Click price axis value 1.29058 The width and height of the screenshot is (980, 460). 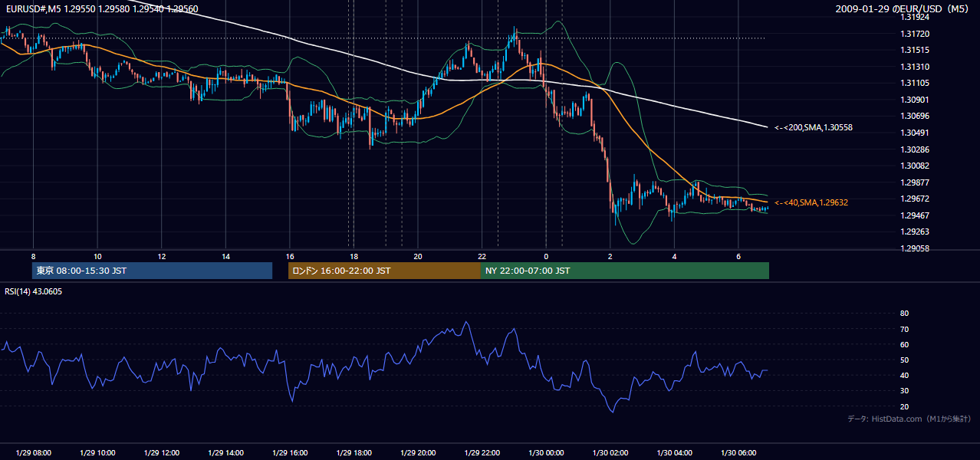pos(916,248)
